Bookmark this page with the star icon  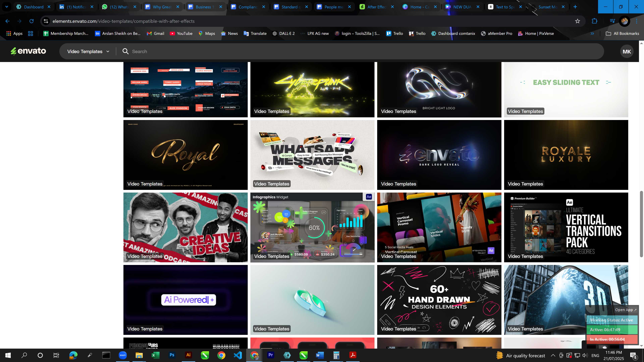pos(577,21)
